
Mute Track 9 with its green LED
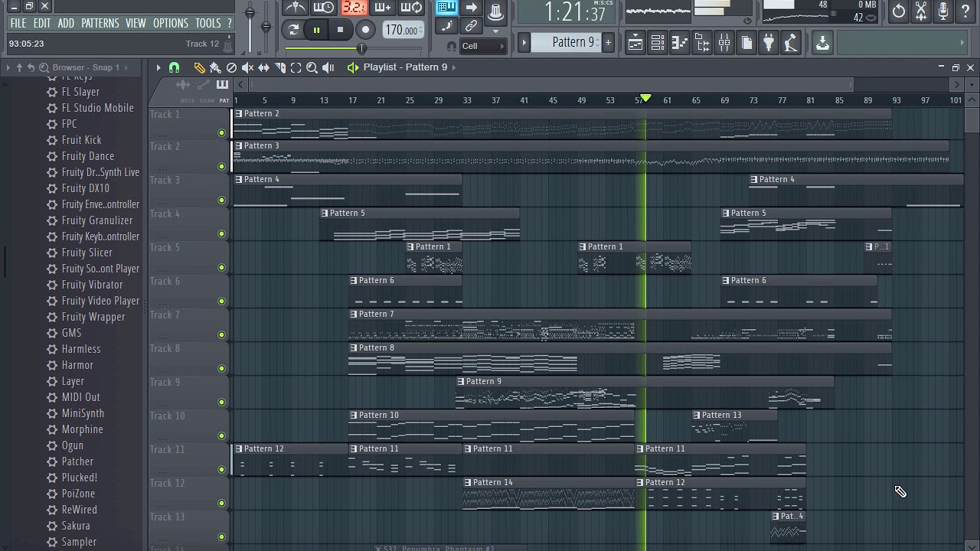tap(222, 403)
